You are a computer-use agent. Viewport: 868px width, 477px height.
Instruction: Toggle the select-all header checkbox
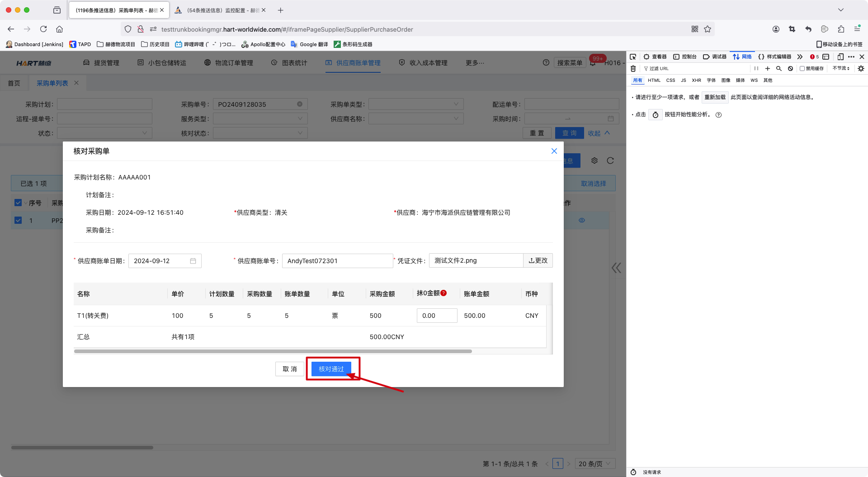[x=18, y=203]
